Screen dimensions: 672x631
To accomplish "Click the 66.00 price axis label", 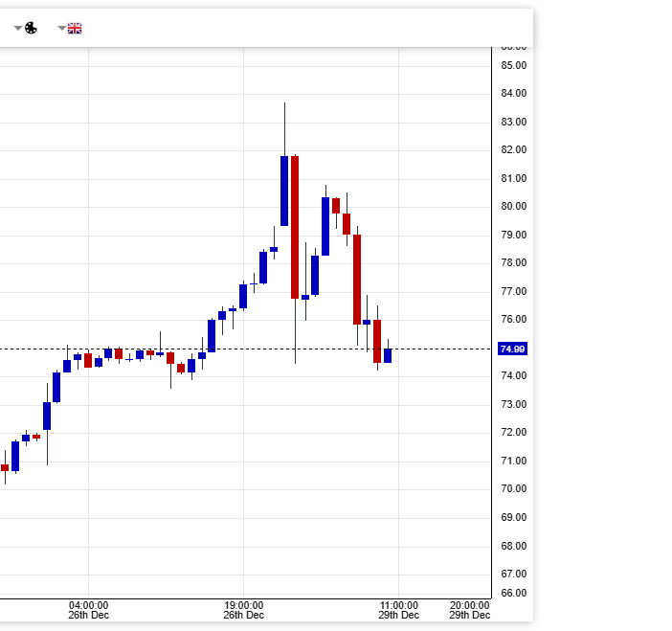I will coord(513,593).
